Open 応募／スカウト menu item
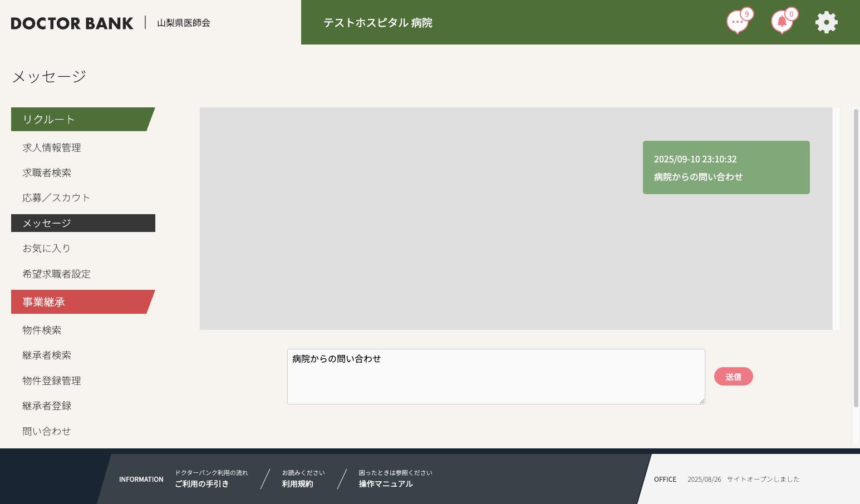 pyautogui.click(x=56, y=197)
